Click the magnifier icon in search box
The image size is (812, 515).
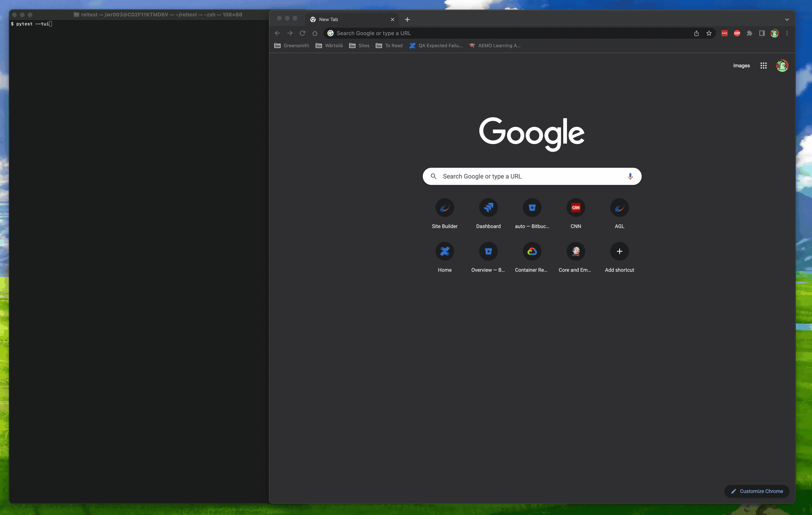click(x=434, y=176)
